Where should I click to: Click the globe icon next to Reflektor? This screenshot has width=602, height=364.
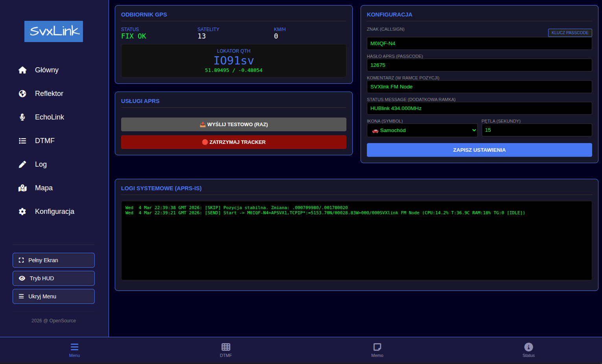(22, 94)
